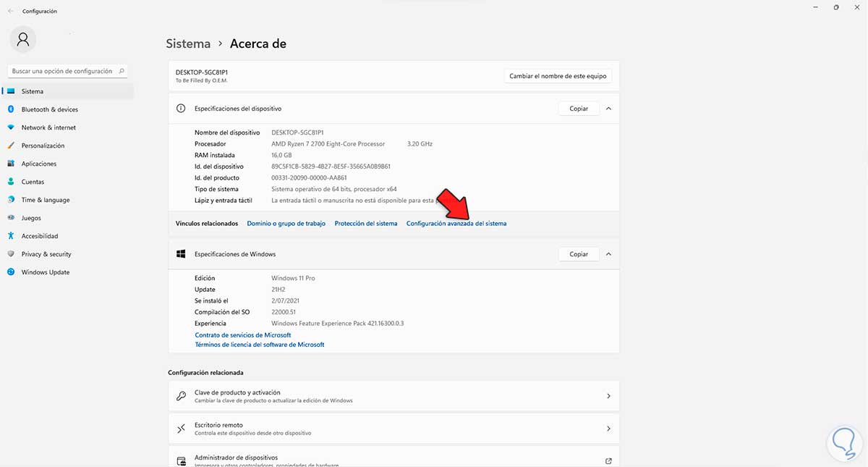The height and width of the screenshot is (467, 868).
Task: Open Escritorio remoto right chevron
Action: click(x=608, y=429)
